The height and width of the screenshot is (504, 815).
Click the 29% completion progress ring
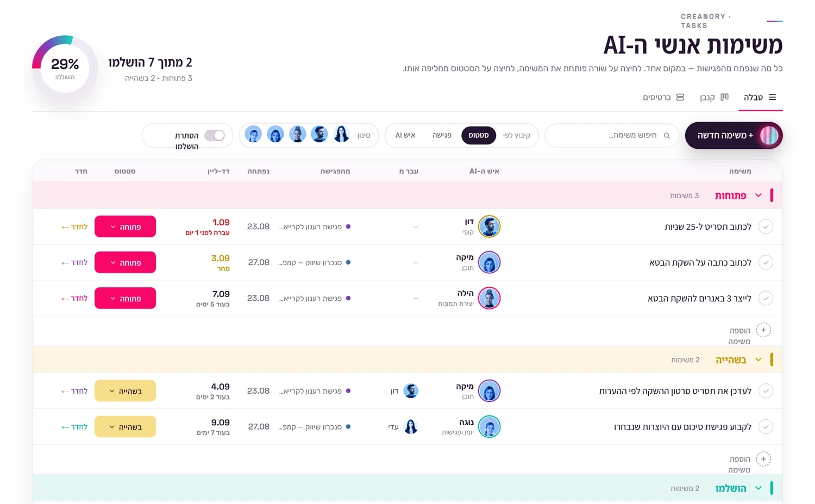pyautogui.click(x=65, y=68)
